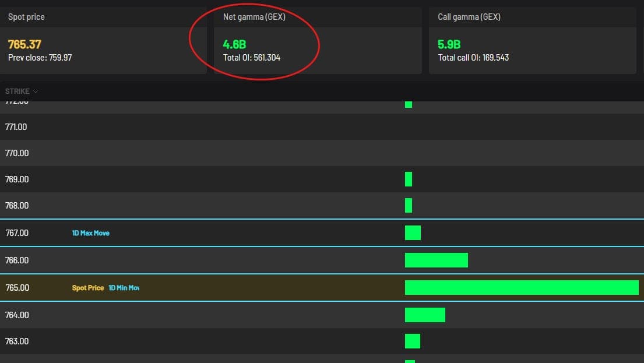644x363 pixels.
Task: Click the gamma bar for strike 764.00
Action: tap(425, 315)
